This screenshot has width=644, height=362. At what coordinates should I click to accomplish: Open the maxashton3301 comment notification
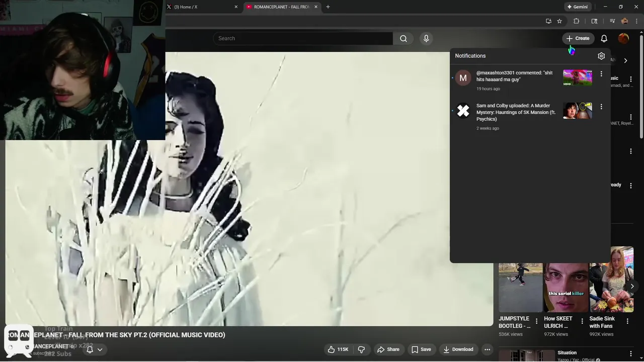coord(530,80)
